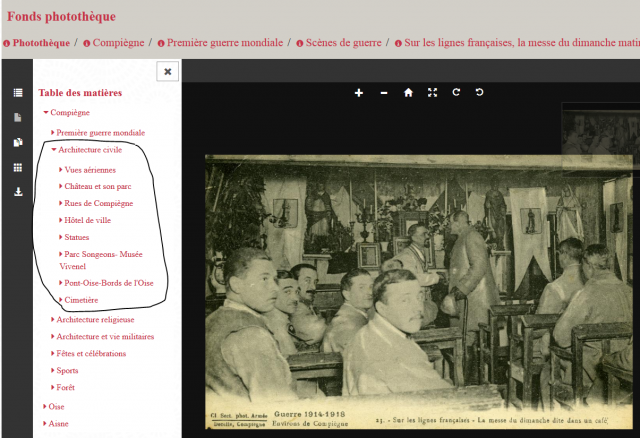Screen dimensions: 640x438
Task: Expand Château et son parc arrow
Action: point(61,186)
